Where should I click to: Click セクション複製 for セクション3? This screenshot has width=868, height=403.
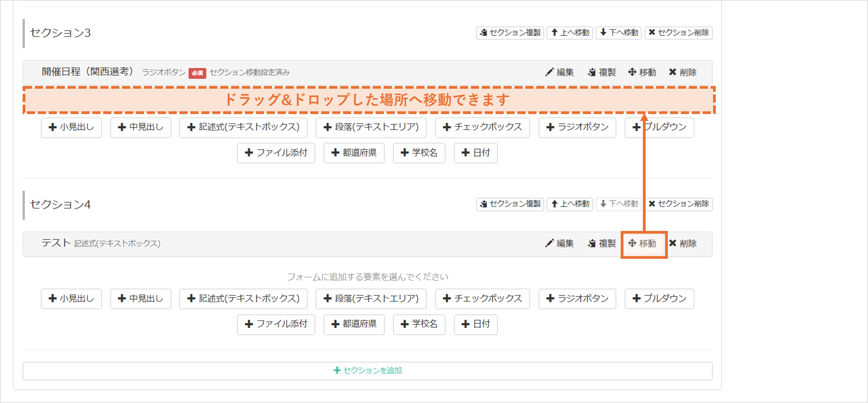510,33
